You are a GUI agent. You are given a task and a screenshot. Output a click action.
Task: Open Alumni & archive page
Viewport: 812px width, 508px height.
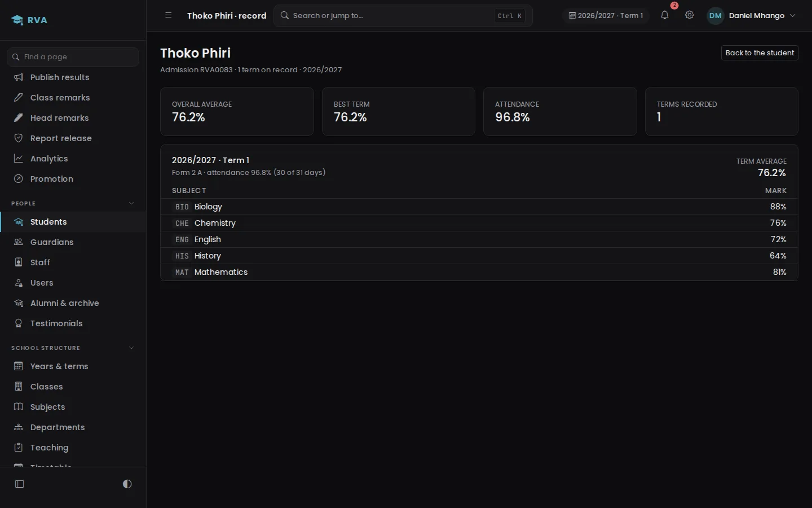(x=73, y=303)
